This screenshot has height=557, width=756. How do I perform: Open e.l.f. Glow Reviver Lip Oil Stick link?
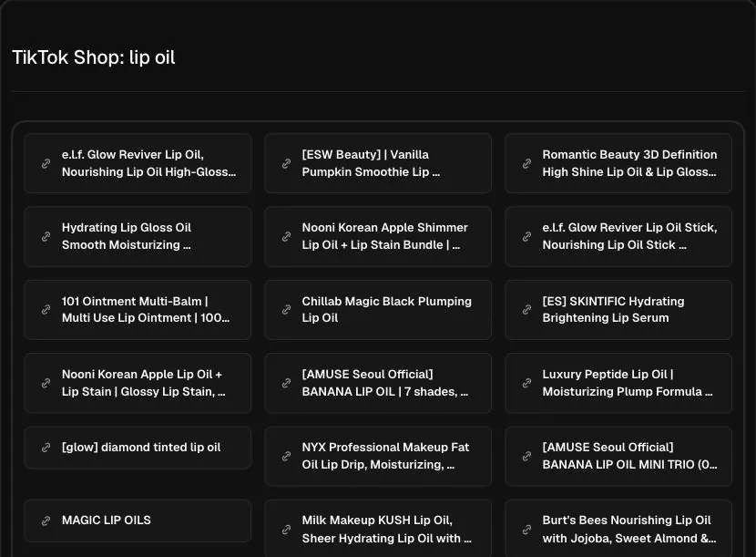point(618,236)
